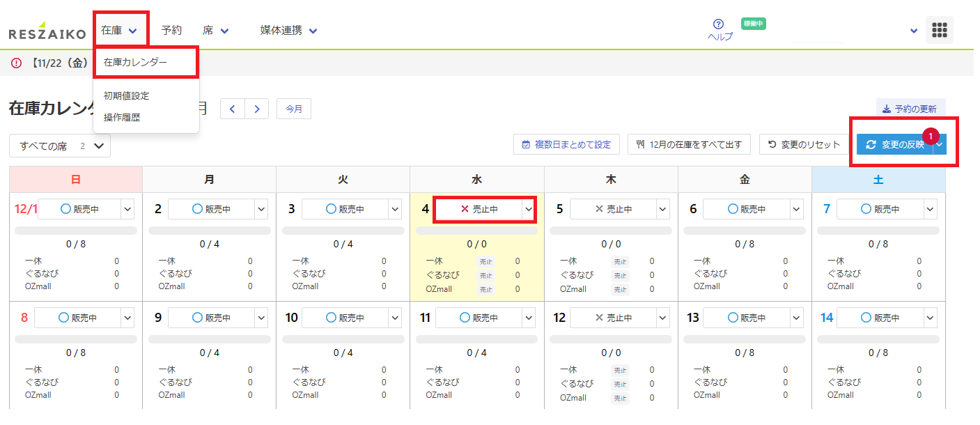The image size is (980, 425).
Task: Click December 6 inventory progress bar
Action: click(744, 231)
